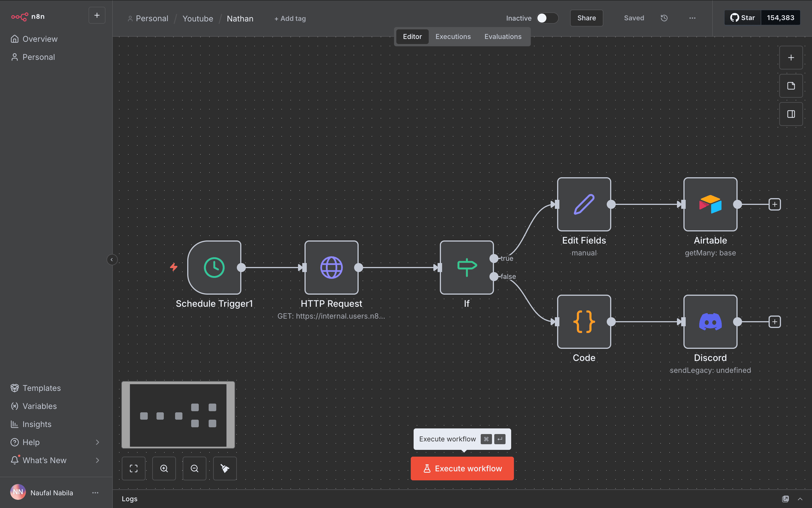The image size is (812, 508).
Task: Expand the What's New submenu
Action: click(x=98, y=460)
